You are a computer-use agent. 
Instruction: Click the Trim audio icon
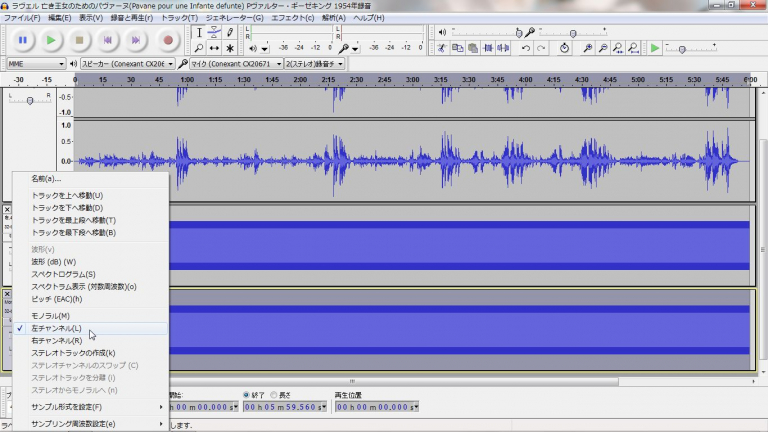pos(488,48)
